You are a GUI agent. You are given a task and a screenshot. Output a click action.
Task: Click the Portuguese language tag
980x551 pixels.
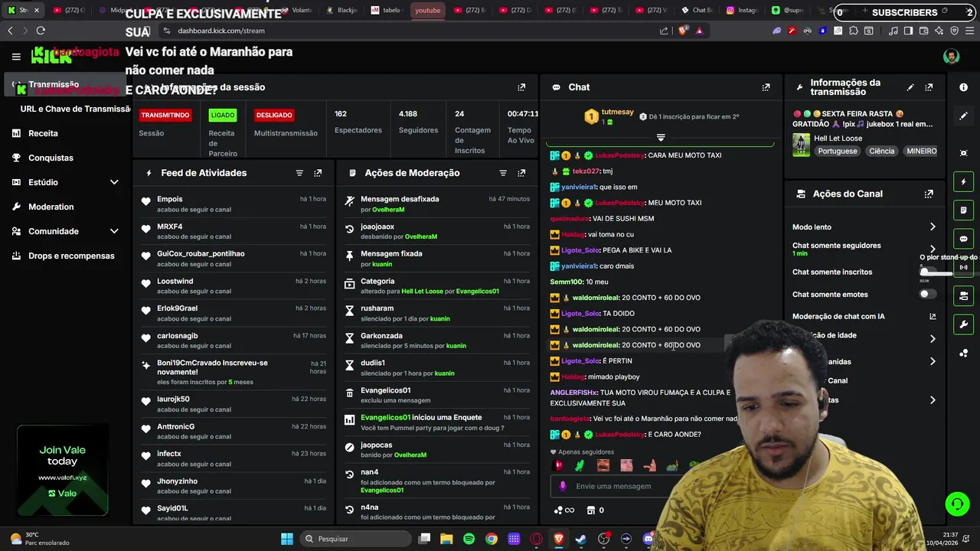point(837,151)
